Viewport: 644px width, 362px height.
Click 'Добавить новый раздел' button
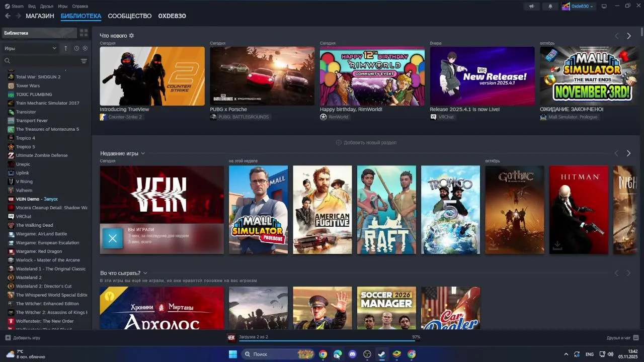pyautogui.click(x=366, y=143)
